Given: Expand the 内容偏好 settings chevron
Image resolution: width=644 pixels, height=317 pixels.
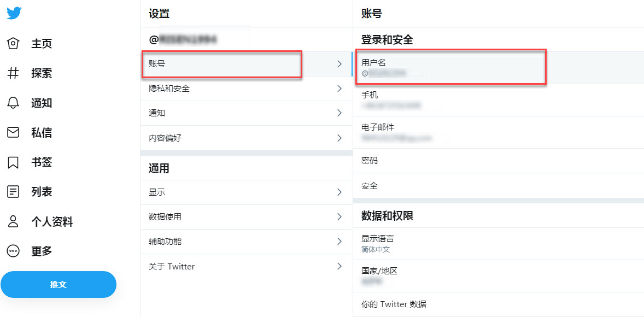Looking at the screenshot, I should click(339, 138).
